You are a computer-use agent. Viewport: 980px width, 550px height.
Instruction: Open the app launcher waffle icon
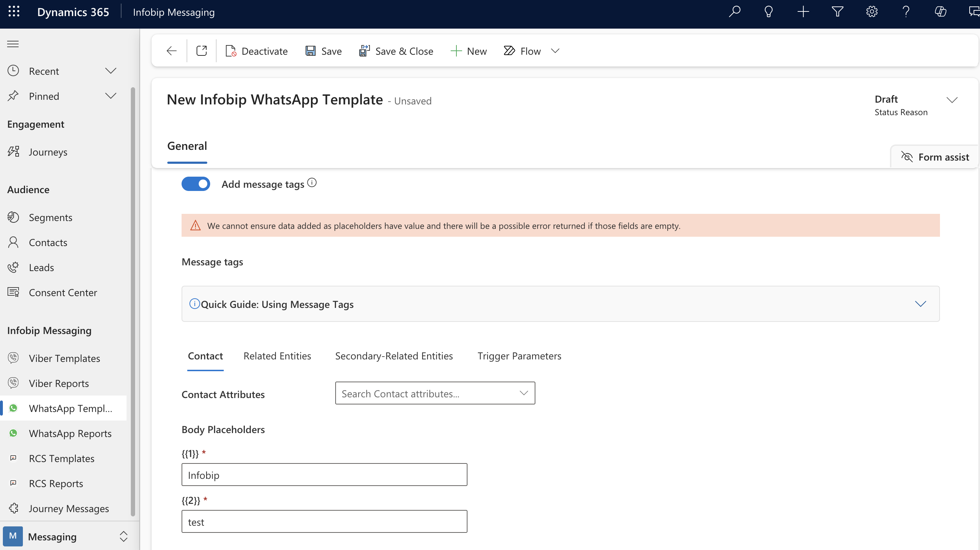click(14, 12)
